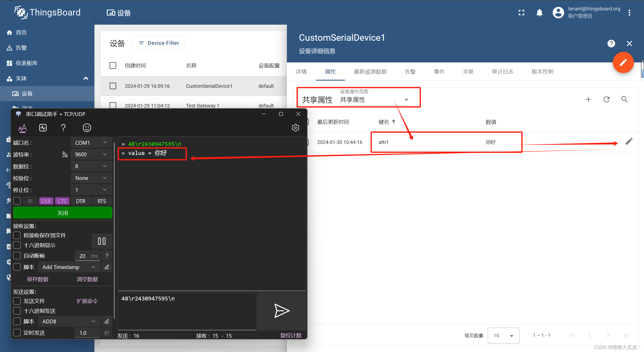Click the 清空数据 link
The image size is (644, 352).
[87, 279]
